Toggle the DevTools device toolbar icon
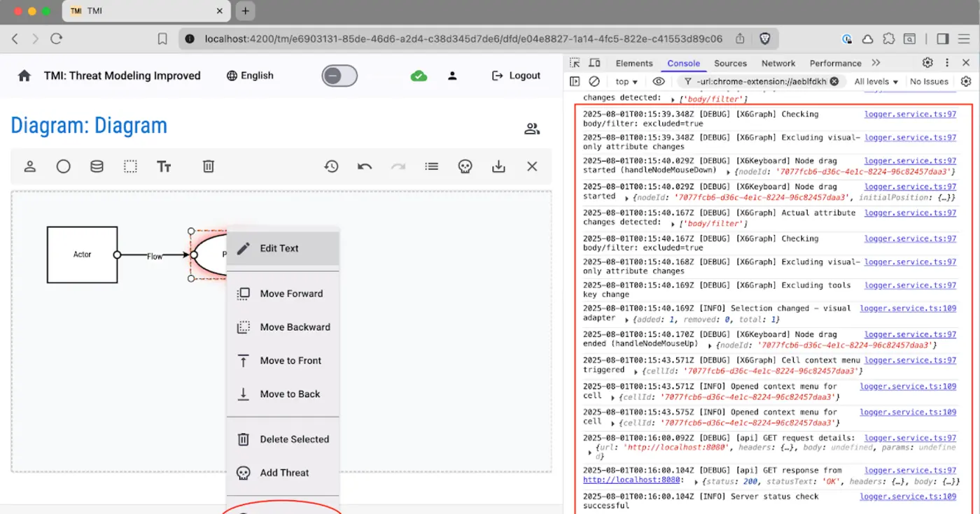Viewport: 980px width, 514px height. pyautogui.click(x=594, y=63)
